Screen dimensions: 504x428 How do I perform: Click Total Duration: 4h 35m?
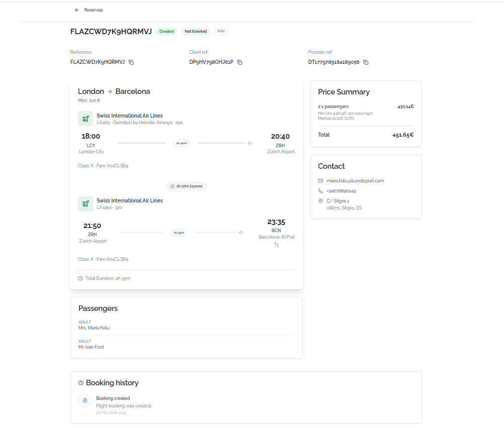[x=108, y=278]
